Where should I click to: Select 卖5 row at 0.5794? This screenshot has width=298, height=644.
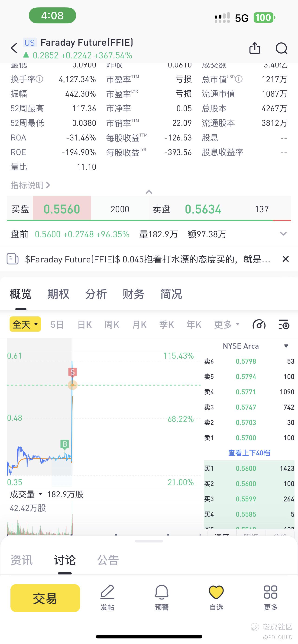[x=249, y=376]
